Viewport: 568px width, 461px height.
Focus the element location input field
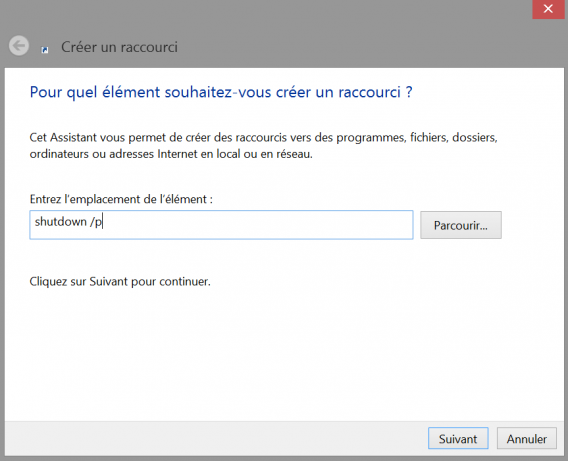221,225
